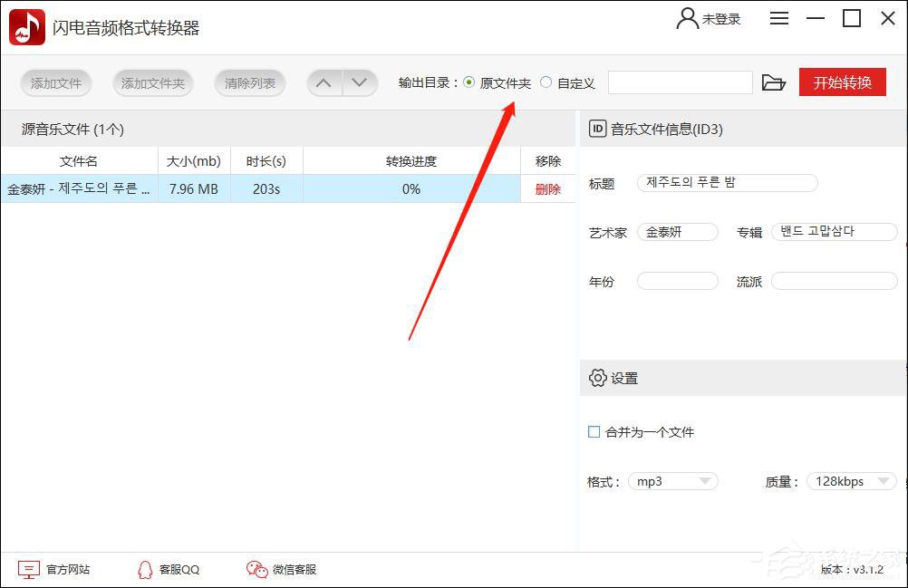Image resolution: width=908 pixels, height=588 pixels.
Task: Click the 0% conversion progress indicator
Action: click(411, 188)
